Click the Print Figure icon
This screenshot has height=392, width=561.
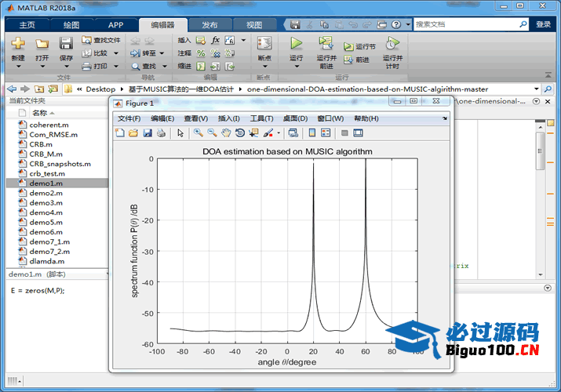click(x=161, y=132)
